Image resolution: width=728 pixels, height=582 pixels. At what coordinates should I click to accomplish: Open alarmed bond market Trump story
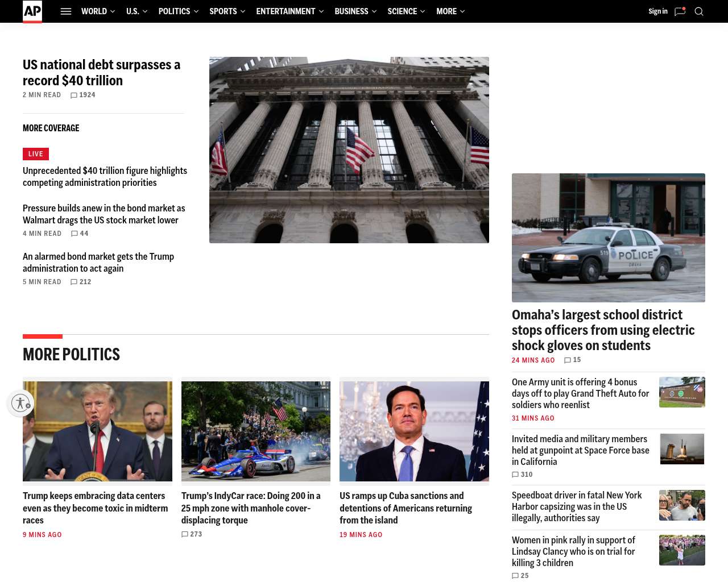(x=98, y=263)
